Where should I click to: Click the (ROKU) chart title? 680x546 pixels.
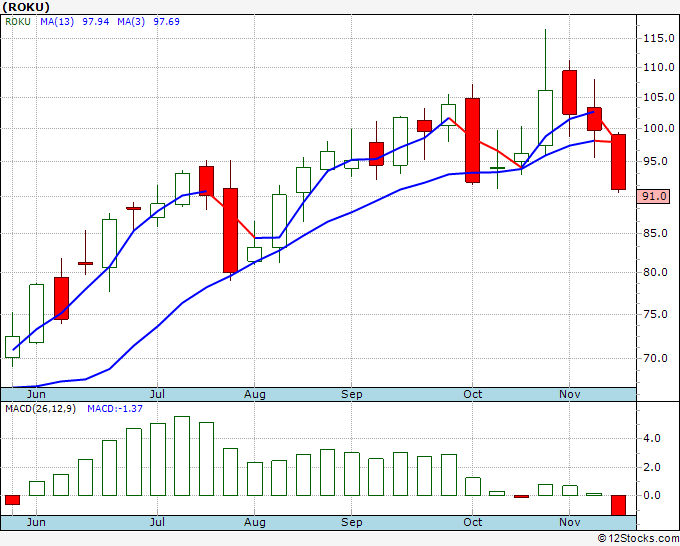point(26,7)
